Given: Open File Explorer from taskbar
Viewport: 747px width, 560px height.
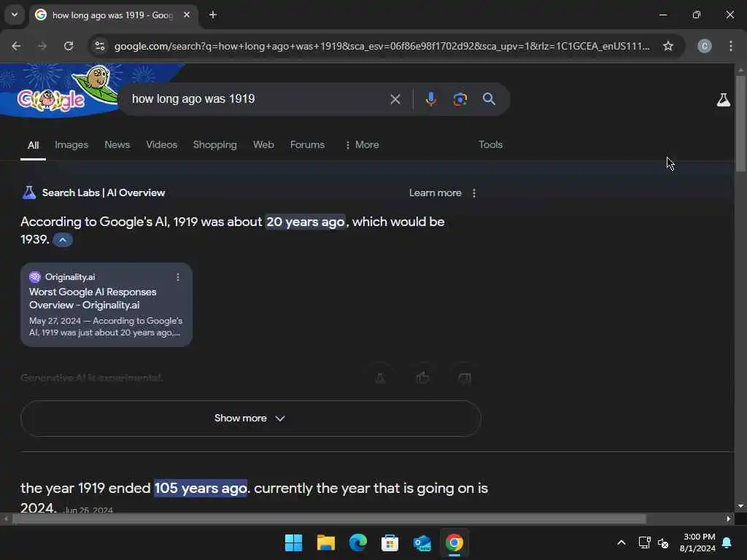Looking at the screenshot, I should pyautogui.click(x=326, y=542).
